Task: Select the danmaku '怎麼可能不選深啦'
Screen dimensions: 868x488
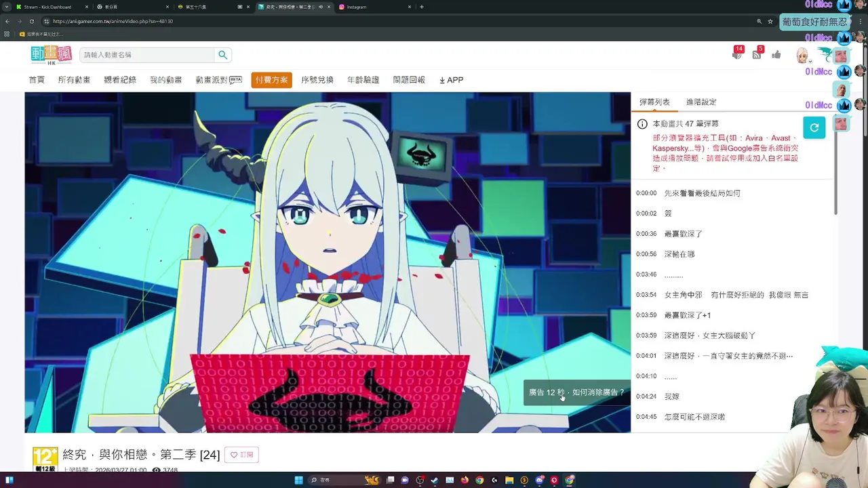Action: (694, 417)
